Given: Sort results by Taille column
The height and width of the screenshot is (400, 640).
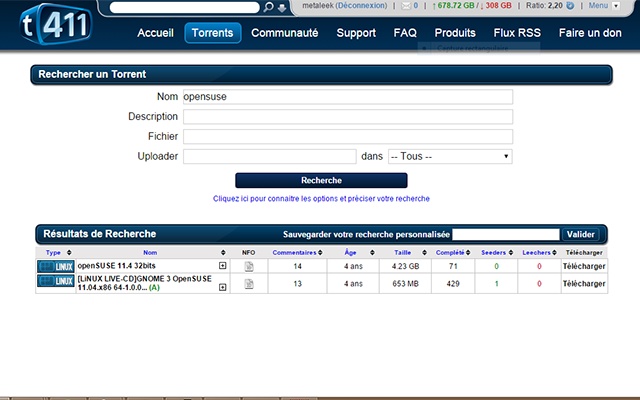Looking at the screenshot, I should click(402, 253).
